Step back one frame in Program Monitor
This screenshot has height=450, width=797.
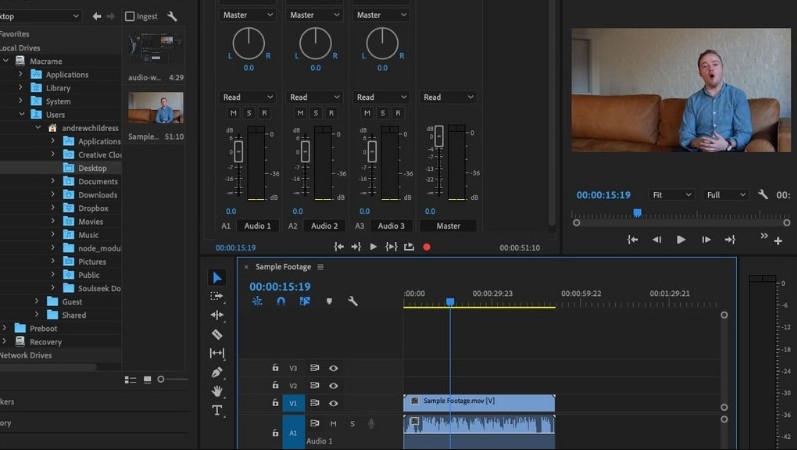[657, 239]
